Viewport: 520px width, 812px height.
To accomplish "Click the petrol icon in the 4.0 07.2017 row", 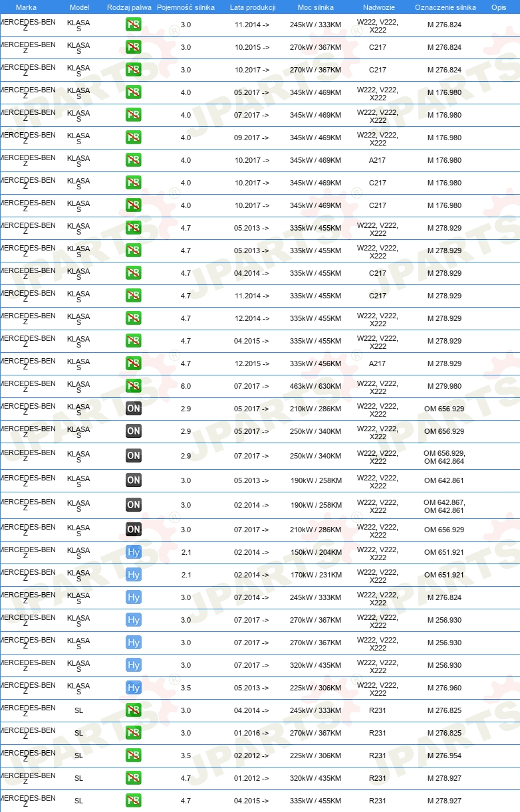I will (x=134, y=115).
